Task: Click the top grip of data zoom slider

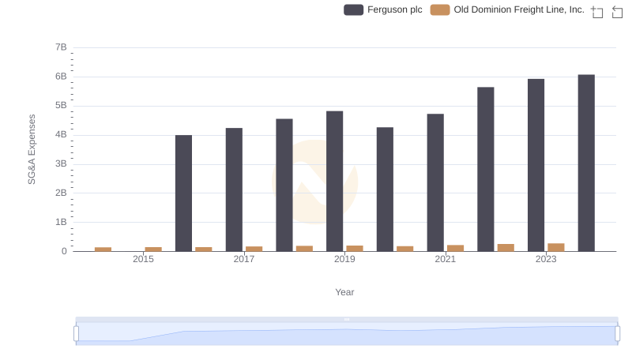Action: click(347, 319)
